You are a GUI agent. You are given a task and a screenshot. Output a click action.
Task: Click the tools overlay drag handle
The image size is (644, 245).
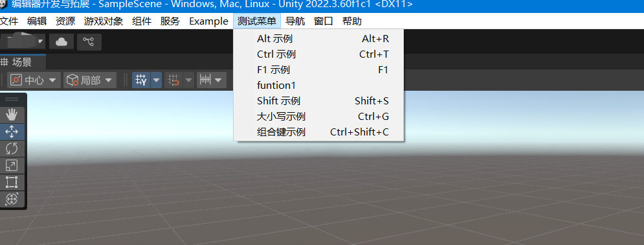(12, 99)
